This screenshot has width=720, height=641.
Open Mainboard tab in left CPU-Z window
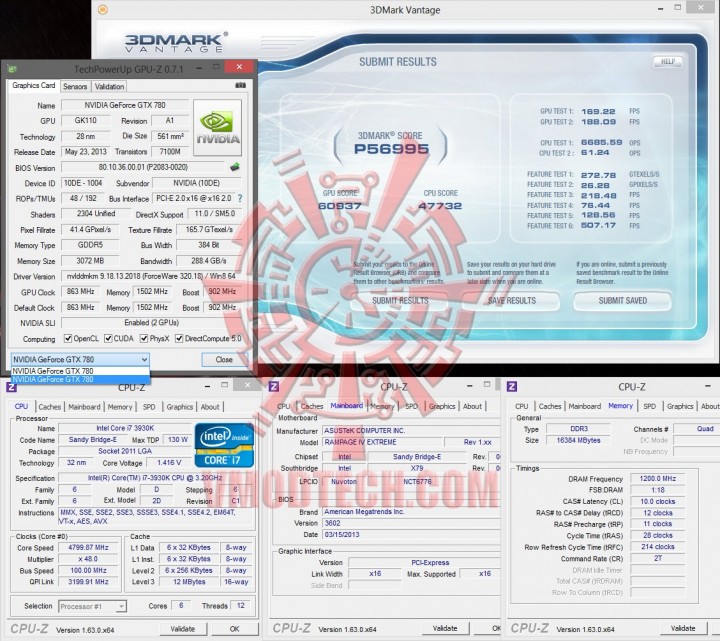coord(84,407)
